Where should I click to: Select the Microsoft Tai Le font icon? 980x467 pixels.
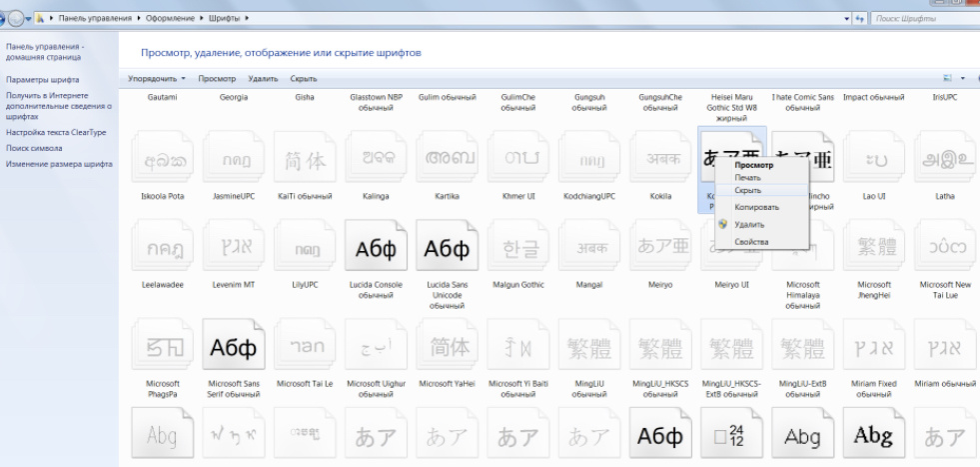click(305, 345)
